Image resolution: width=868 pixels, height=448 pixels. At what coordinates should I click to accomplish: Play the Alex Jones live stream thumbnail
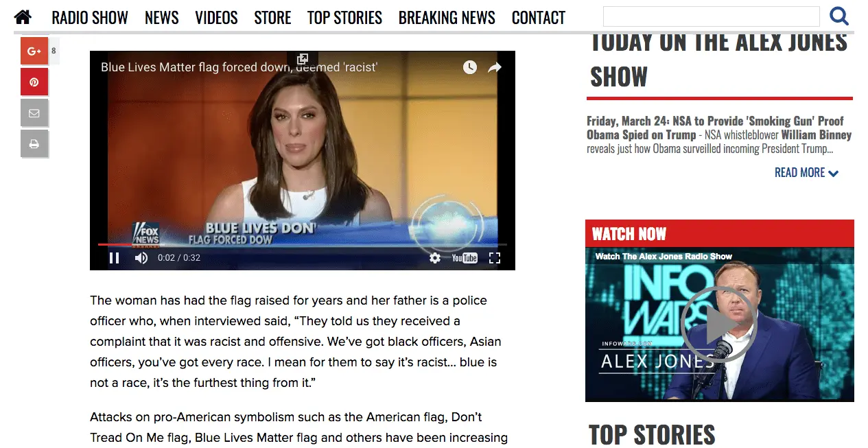[x=718, y=324]
